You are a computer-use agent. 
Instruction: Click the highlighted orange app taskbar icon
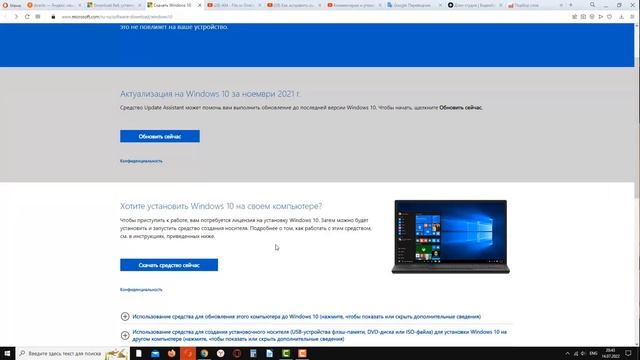188,353
